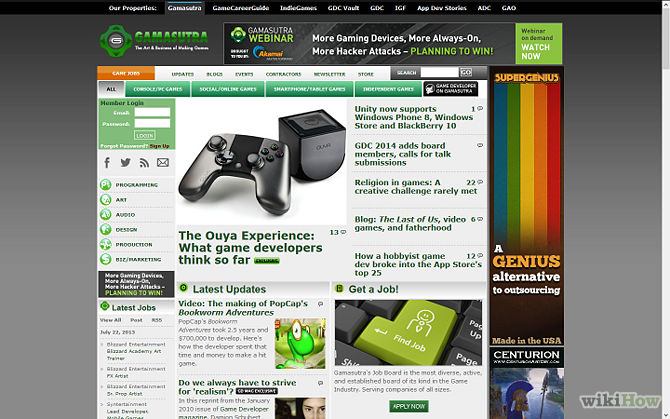
Task: Open comments bubble for Unity story
Action: [x=480, y=109]
